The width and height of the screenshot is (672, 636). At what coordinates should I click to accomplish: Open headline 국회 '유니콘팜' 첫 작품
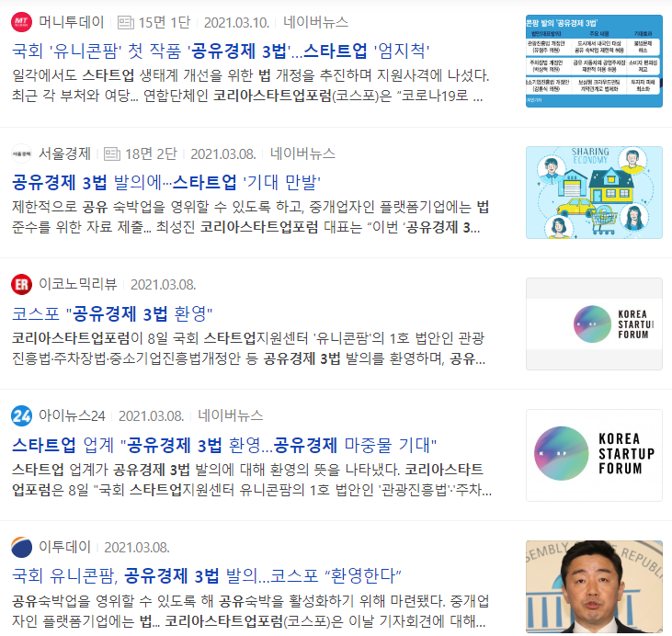(221, 51)
